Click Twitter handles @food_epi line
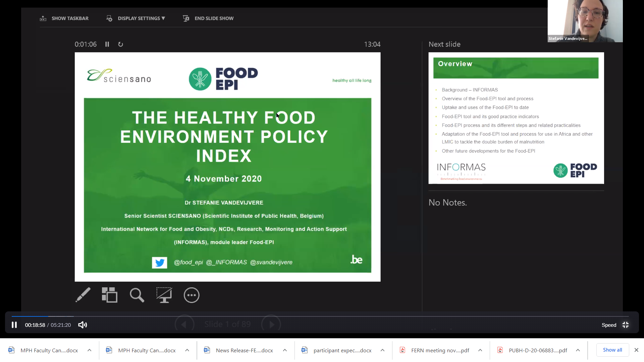This screenshot has height=362, width=644. tap(233, 262)
